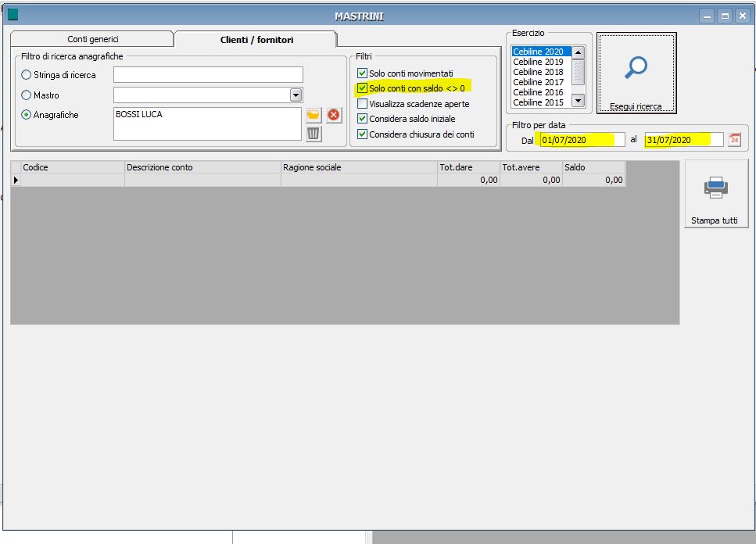The image size is (756, 544).
Task: Click the Dal date field 01/07/2020
Action: [x=582, y=140]
